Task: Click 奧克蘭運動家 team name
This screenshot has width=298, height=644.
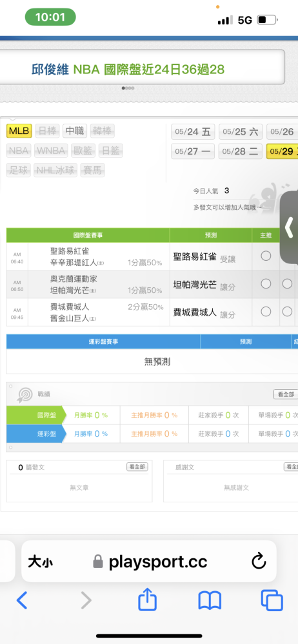Action: [x=74, y=279]
